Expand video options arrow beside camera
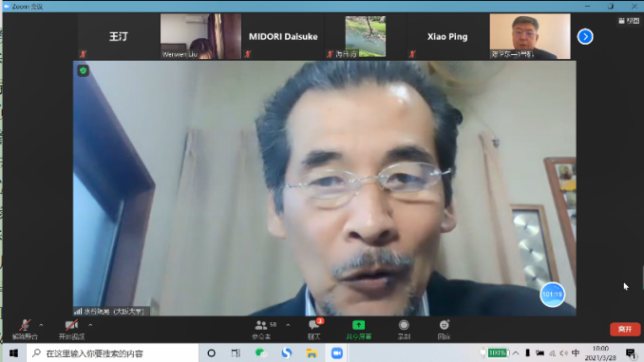 click(x=90, y=325)
